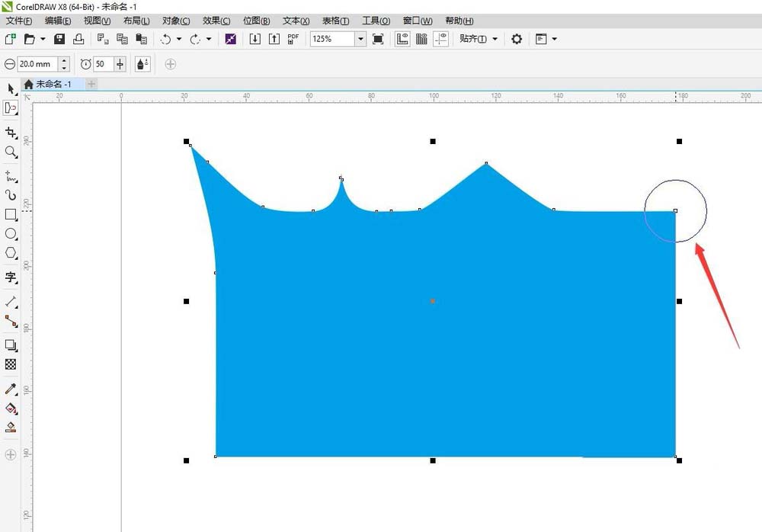
Task: Toggle pen pressure button in property bar
Action: (x=142, y=64)
